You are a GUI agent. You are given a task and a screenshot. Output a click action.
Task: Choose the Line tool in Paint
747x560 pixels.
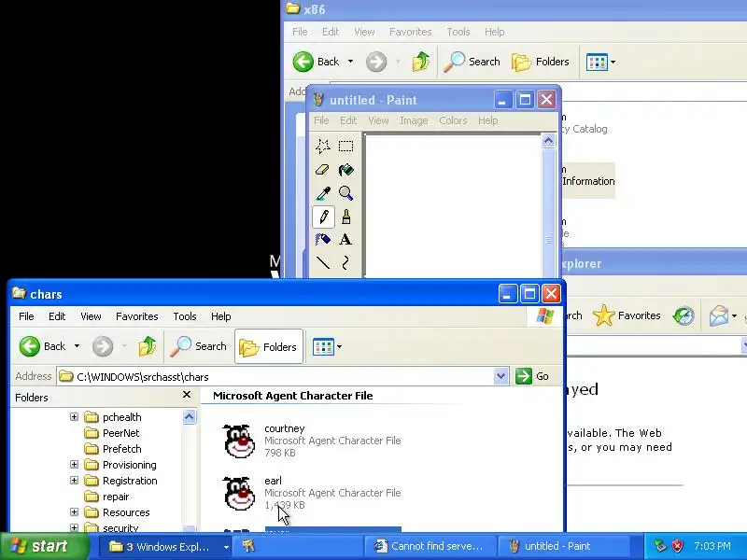pos(323,262)
